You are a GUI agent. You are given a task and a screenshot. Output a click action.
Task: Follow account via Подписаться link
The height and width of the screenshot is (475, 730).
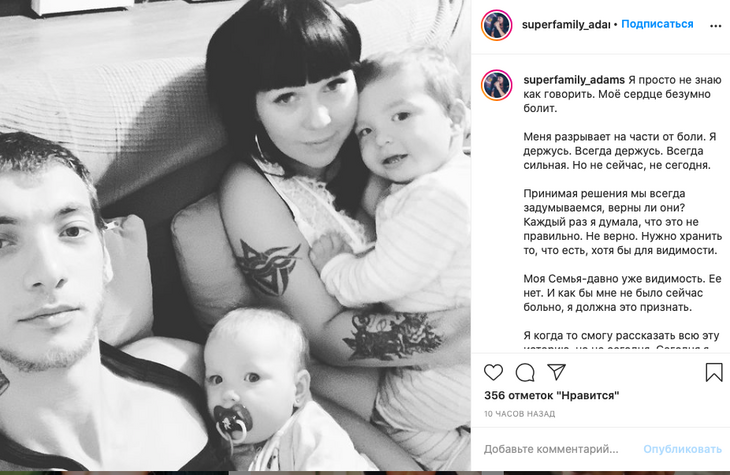[657, 24]
